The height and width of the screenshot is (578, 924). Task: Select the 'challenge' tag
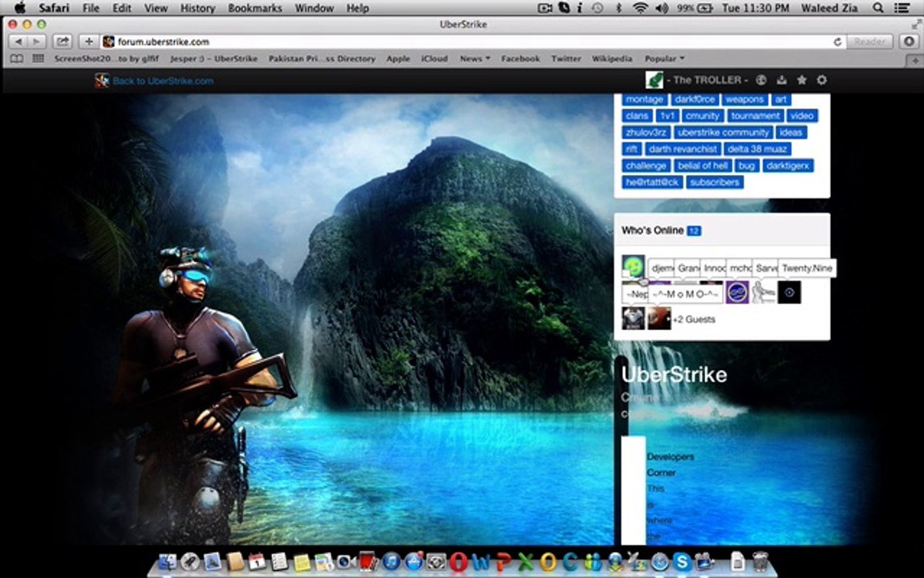tap(645, 165)
